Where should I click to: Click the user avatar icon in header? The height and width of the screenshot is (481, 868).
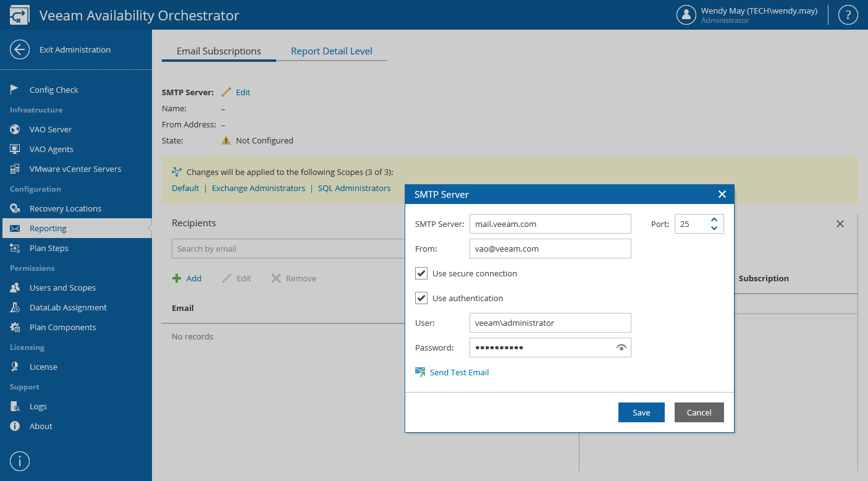click(x=686, y=15)
